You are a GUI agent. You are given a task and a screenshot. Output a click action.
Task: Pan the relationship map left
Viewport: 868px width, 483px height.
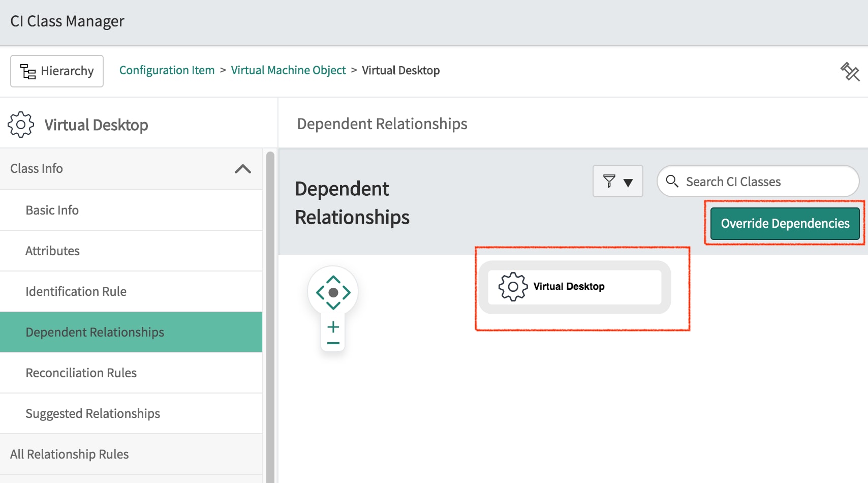320,292
